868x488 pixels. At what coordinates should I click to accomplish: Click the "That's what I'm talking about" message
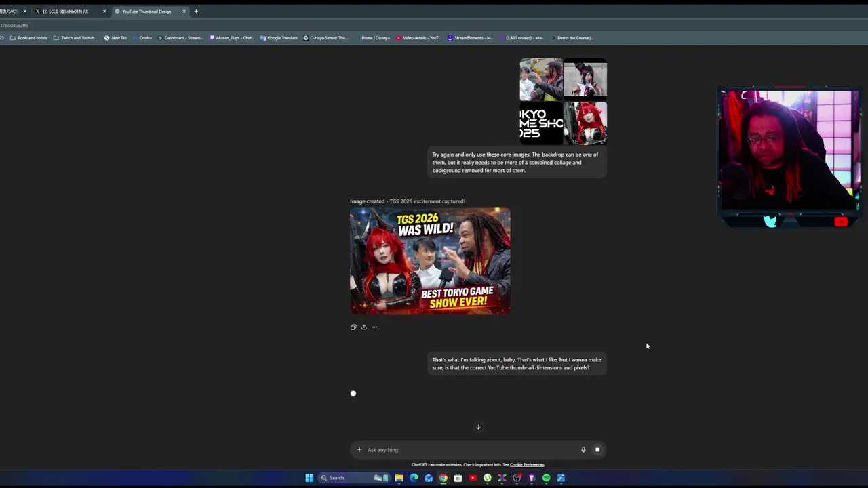pyautogui.click(x=517, y=364)
